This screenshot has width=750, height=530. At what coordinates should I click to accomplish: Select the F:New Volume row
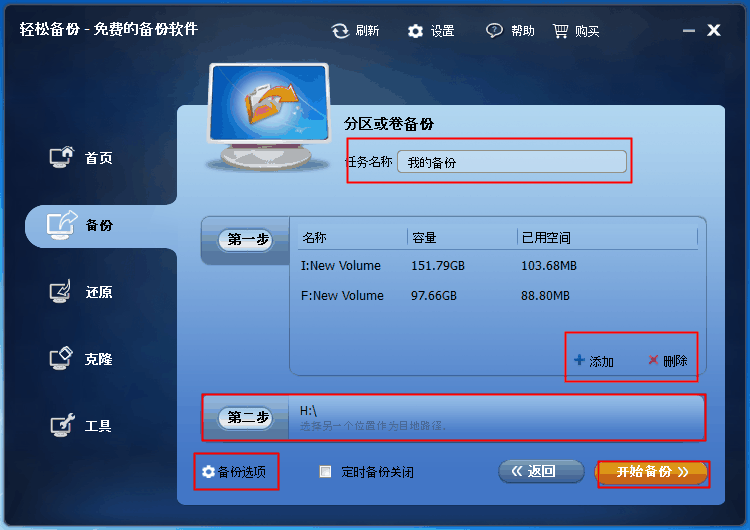pyautogui.click(x=497, y=296)
